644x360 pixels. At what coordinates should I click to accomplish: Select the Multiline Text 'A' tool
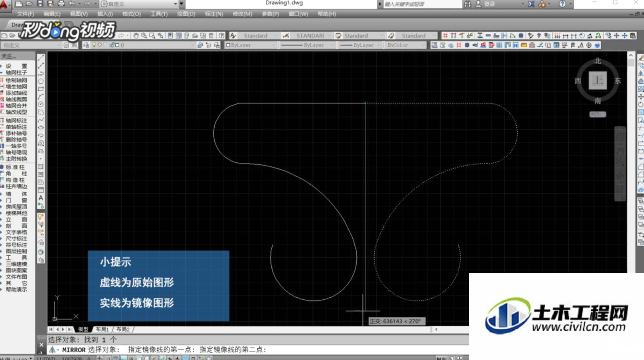pyautogui.click(x=41, y=198)
